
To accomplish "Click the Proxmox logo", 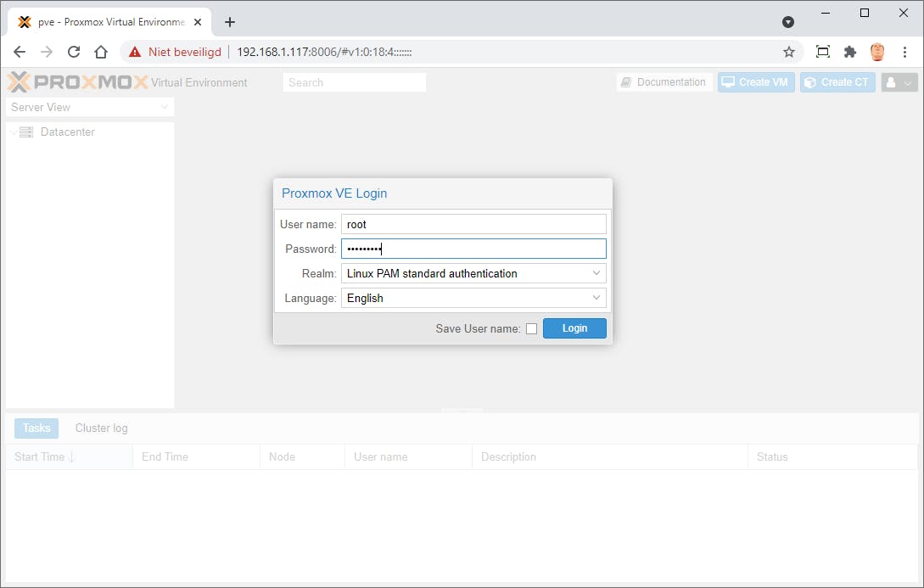I will (76, 81).
